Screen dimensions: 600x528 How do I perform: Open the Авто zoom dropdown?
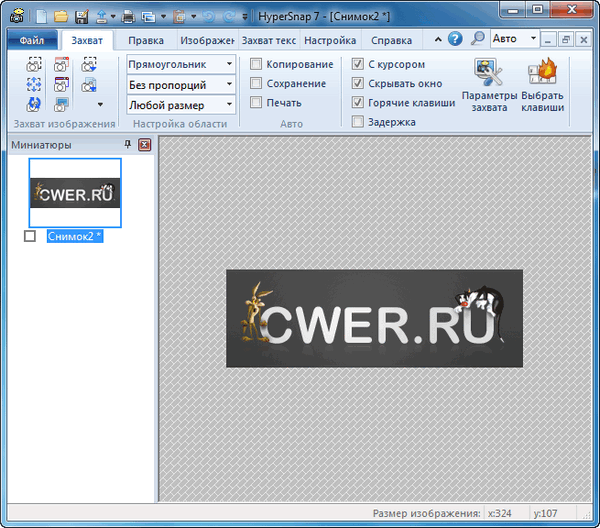(533, 39)
